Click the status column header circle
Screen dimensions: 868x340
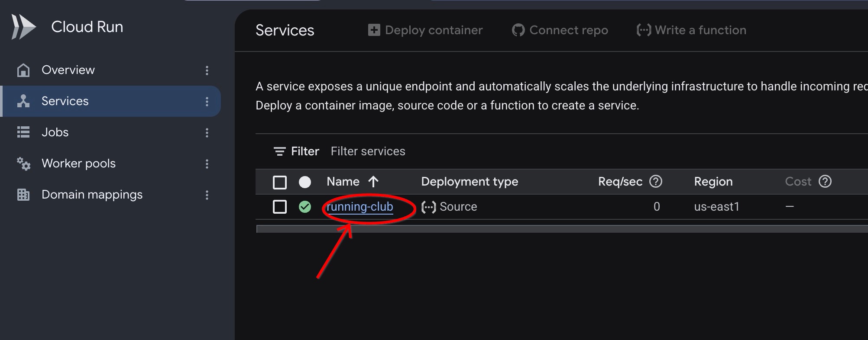coord(305,182)
